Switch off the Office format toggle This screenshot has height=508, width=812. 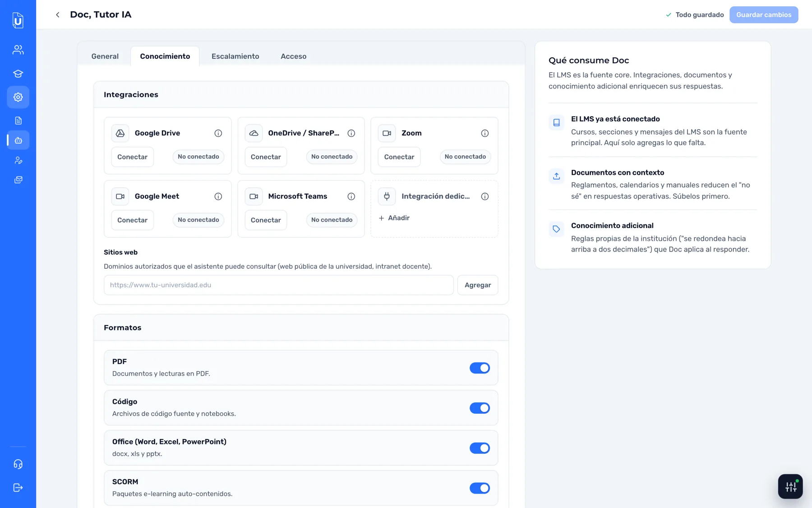[480, 448]
